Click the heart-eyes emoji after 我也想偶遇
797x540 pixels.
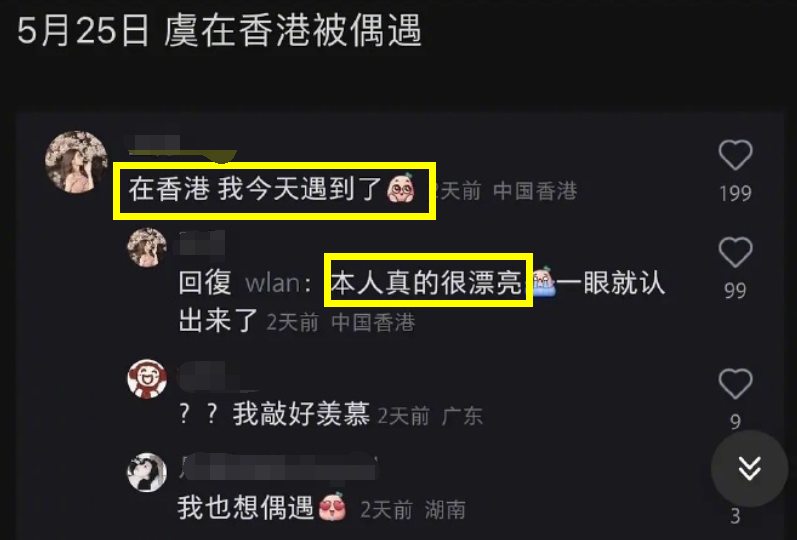pos(332,507)
